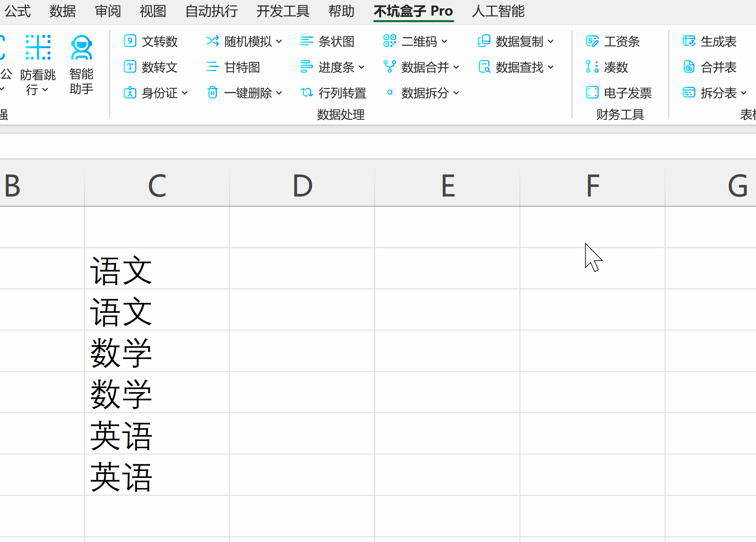Viewport: 756px width, 542px height.
Task: Click the 电子发票 invoice icon
Action: pyautogui.click(x=592, y=92)
